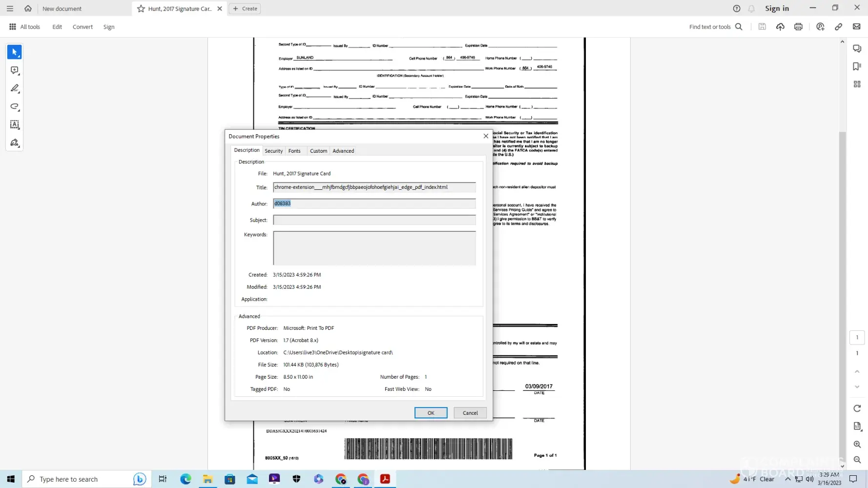The height and width of the screenshot is (488, 868).
Task: Go to the Advanced tab
Action: tap(343, 151)
